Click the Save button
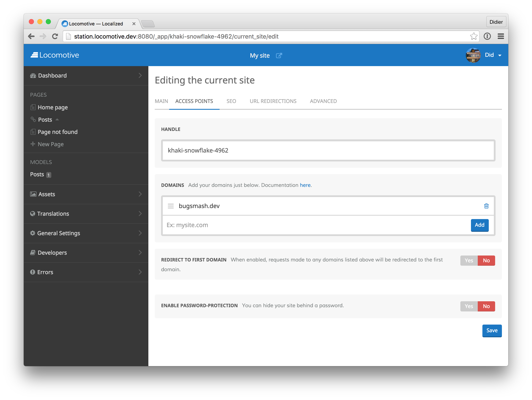Screen dimensions: 532x400 point(492,330)
